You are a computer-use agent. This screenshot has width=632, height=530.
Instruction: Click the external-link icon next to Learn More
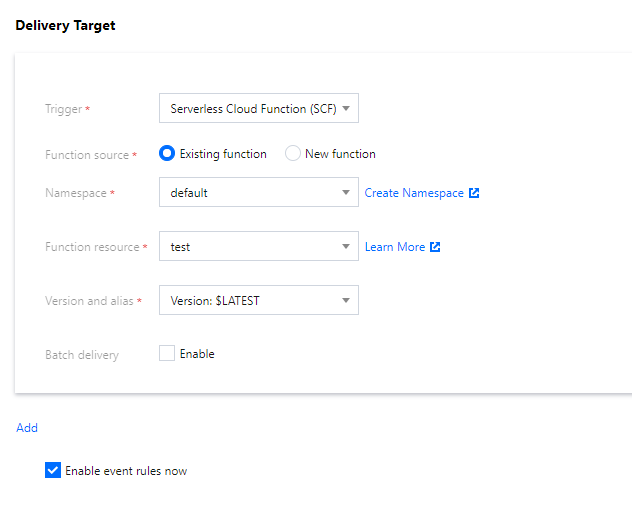[435, 247]
